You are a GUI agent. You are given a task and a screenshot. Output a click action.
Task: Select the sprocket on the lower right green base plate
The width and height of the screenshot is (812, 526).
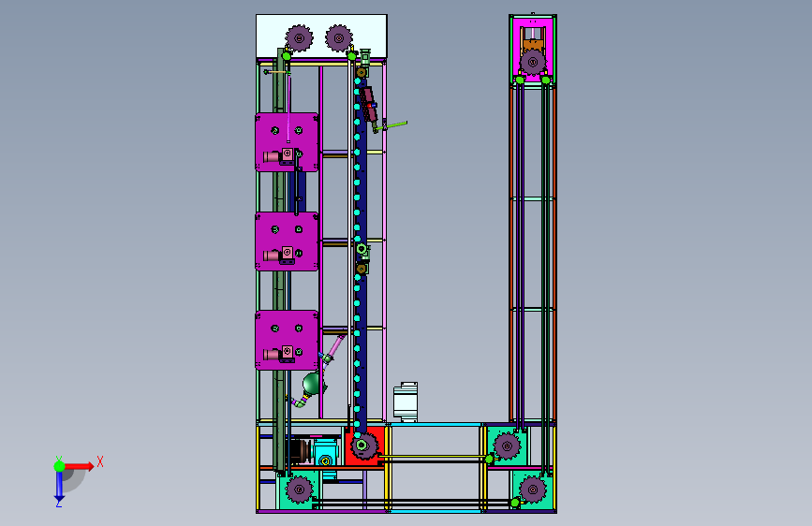(533, 489)
